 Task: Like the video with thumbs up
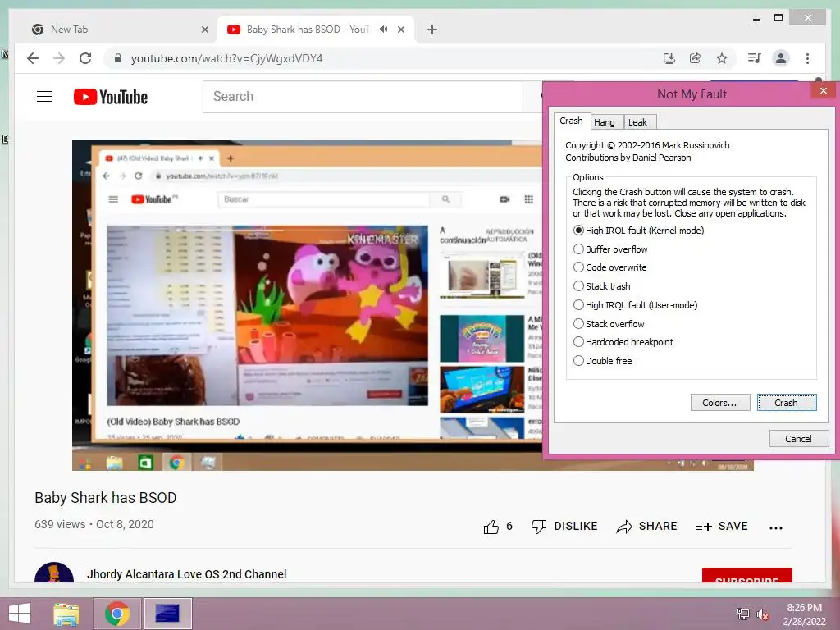pos(491,527)
